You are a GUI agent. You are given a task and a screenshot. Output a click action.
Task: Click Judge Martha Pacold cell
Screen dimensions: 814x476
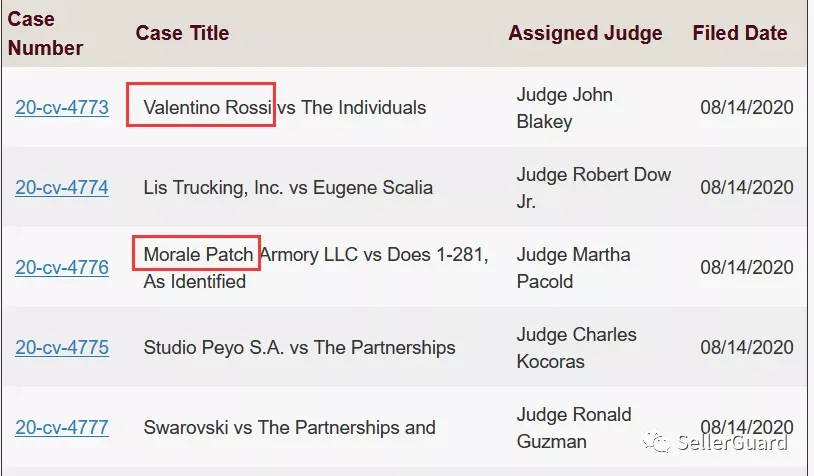(x=574, y=268)
